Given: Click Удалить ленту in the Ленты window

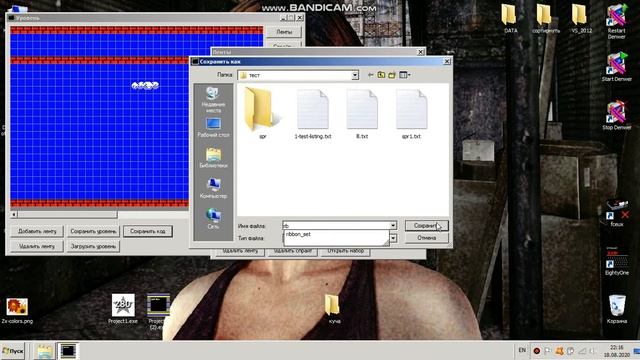Looking at the screenshot, I should pyautogui.click(x=240, y=251).
